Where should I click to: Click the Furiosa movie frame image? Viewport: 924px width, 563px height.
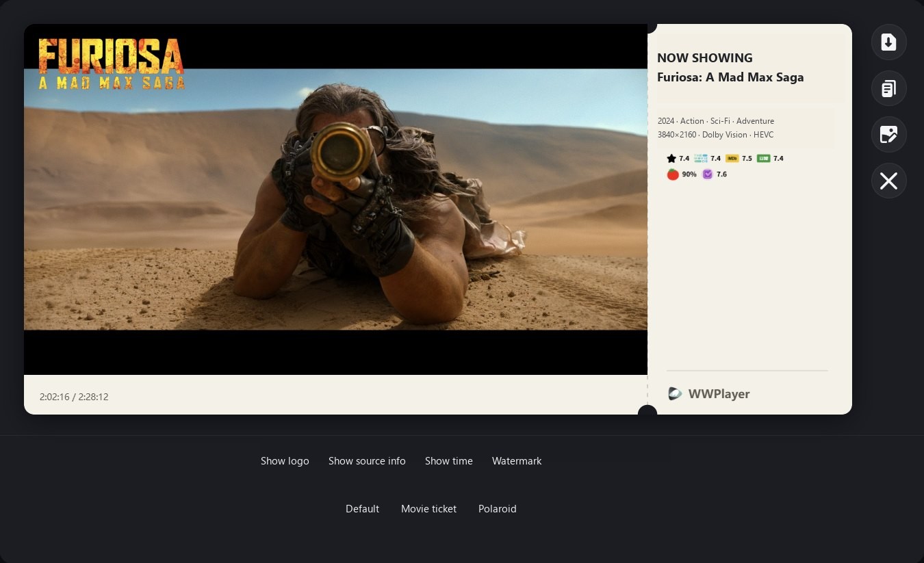(335, 200)
